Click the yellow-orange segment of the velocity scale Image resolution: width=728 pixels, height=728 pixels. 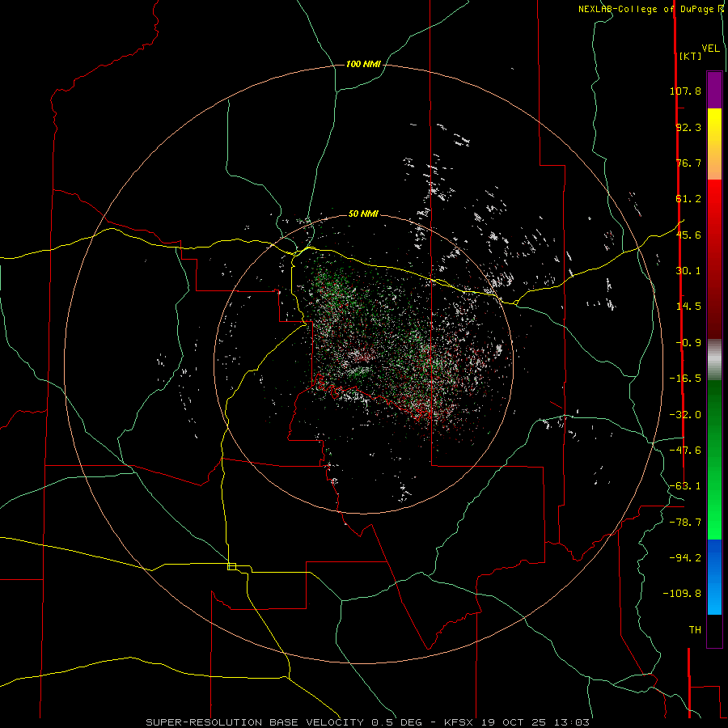coord(714,144)
